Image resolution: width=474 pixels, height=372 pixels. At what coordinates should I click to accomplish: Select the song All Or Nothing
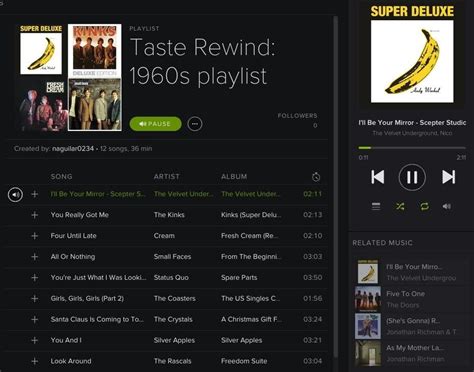[x=73, y=257]
